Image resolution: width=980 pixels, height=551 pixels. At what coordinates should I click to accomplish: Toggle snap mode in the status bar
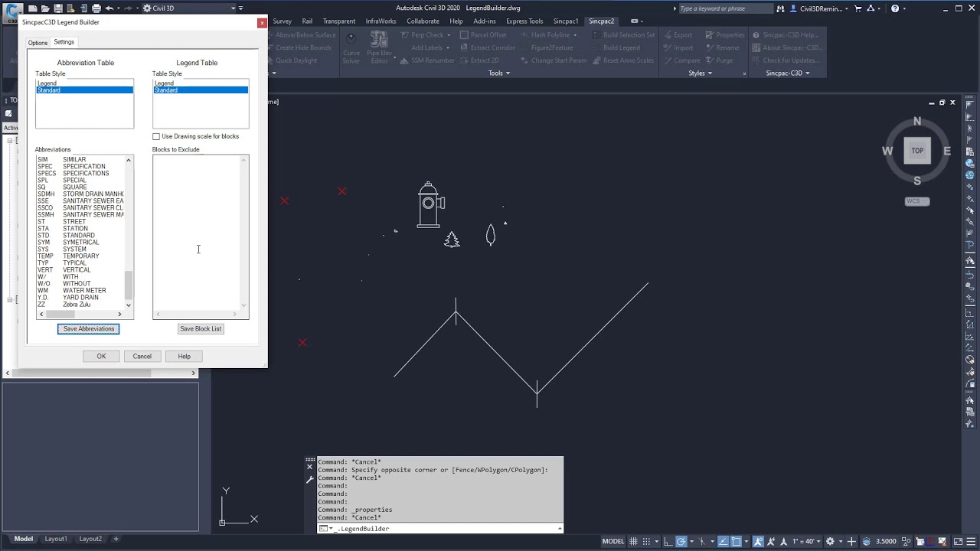click(x=646, y=541)
